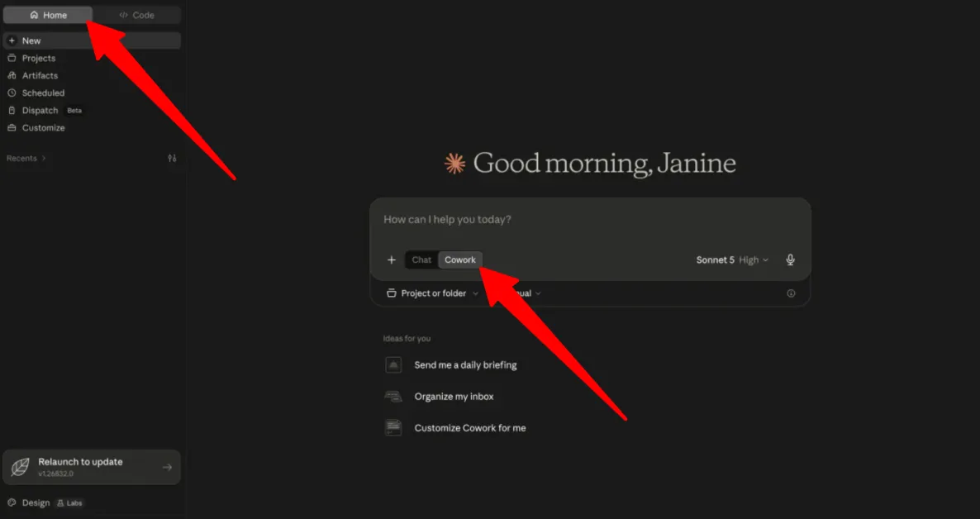Choose 'Organize my inbox' idea

[454, 397]
